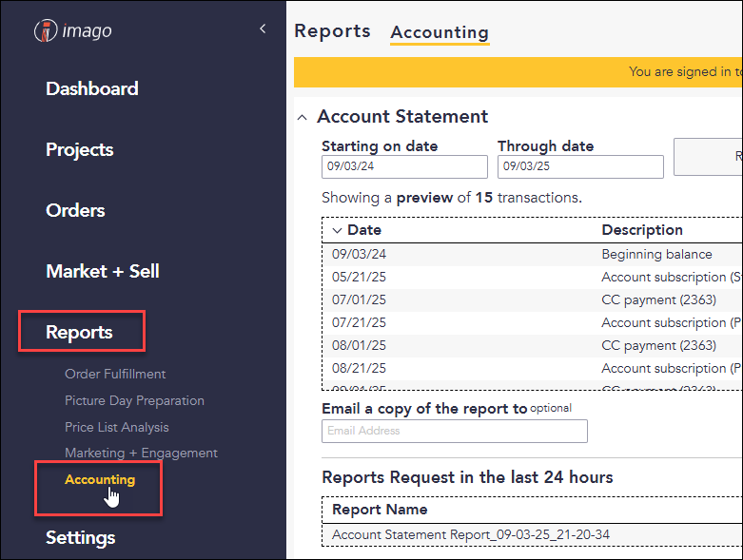The image size is (743, 560).
Task: Click the Email Address input field
Action: [x=455, y=431]
